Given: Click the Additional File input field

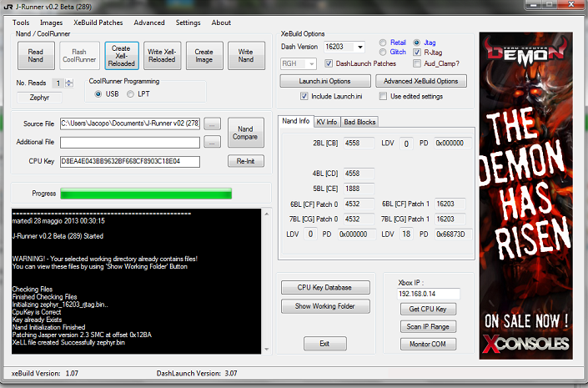Looking at the screenshot, I should click(x=130, y=142).
